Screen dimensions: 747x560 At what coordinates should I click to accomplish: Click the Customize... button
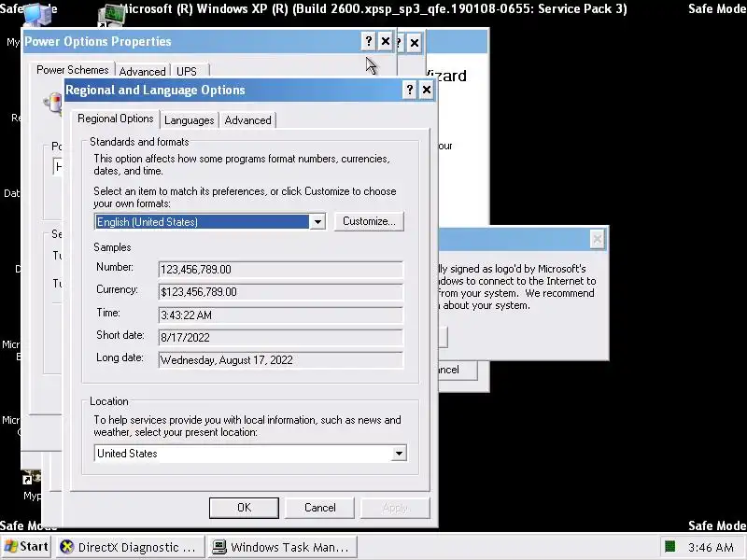(x=369, y=221)
